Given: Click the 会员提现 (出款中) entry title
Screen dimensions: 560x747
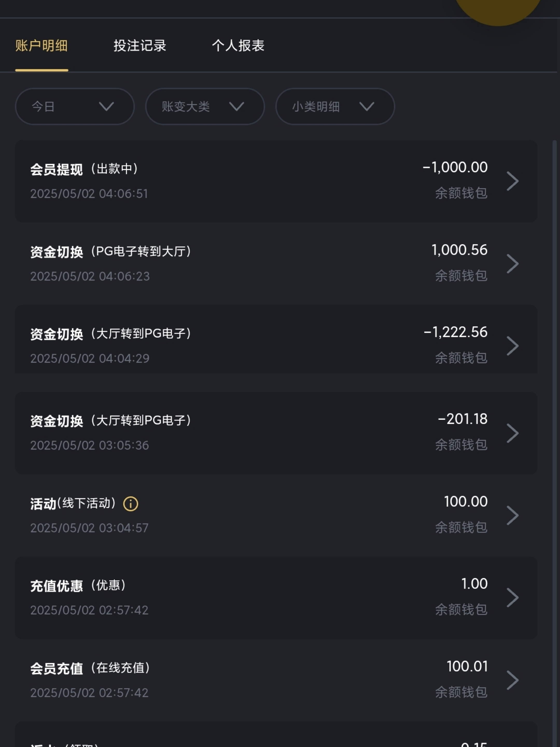Looking at the screenshot, I should point(84,169).
